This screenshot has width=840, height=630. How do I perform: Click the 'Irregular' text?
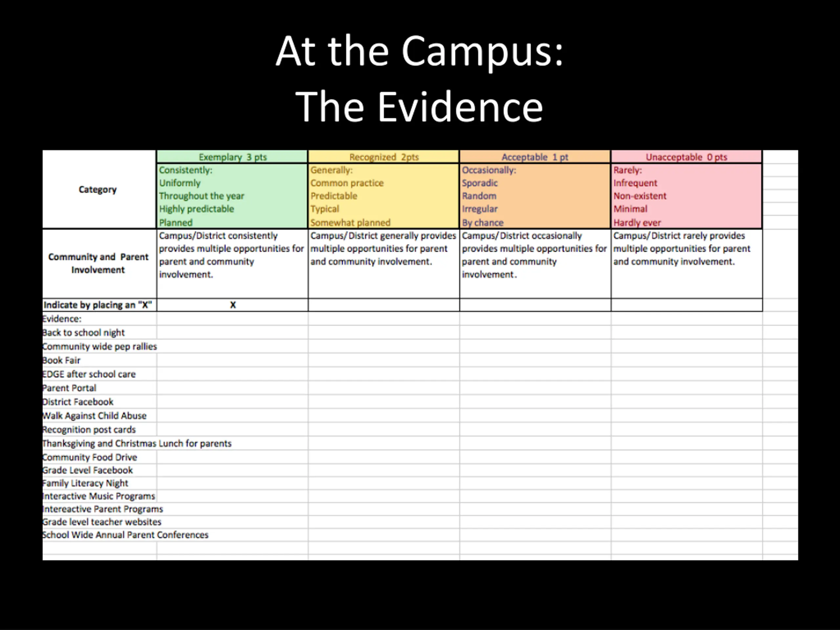tap(480, 209)
